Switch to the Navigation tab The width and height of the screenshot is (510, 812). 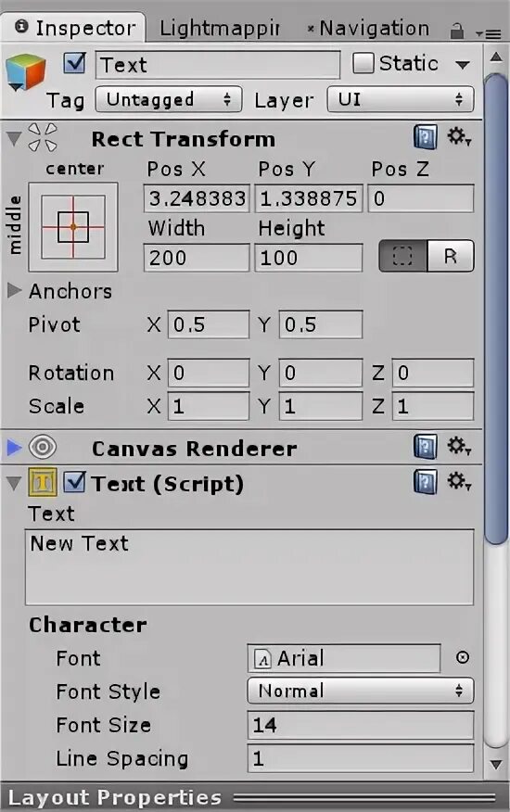(369, 29)
